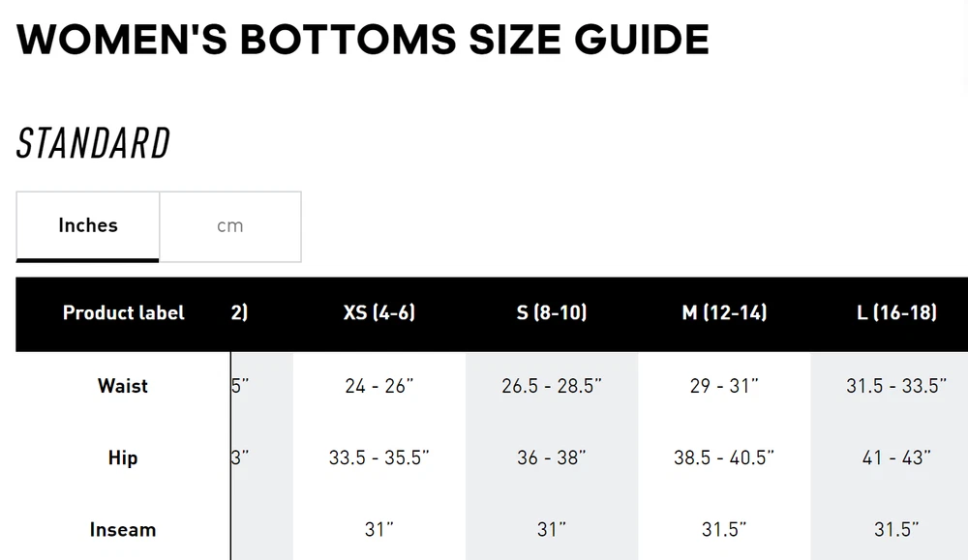968x560 pixels.
Task: Click the Inseam row label
Action: [123, 530]
